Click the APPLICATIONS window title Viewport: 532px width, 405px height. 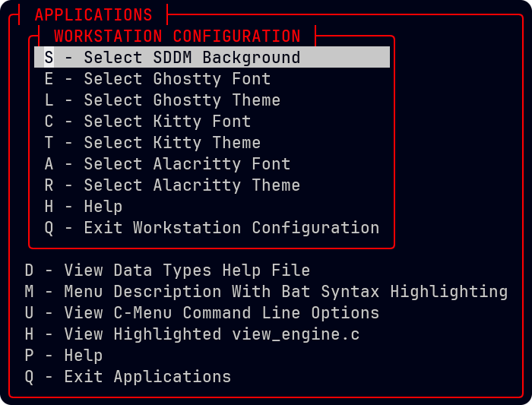93,15
